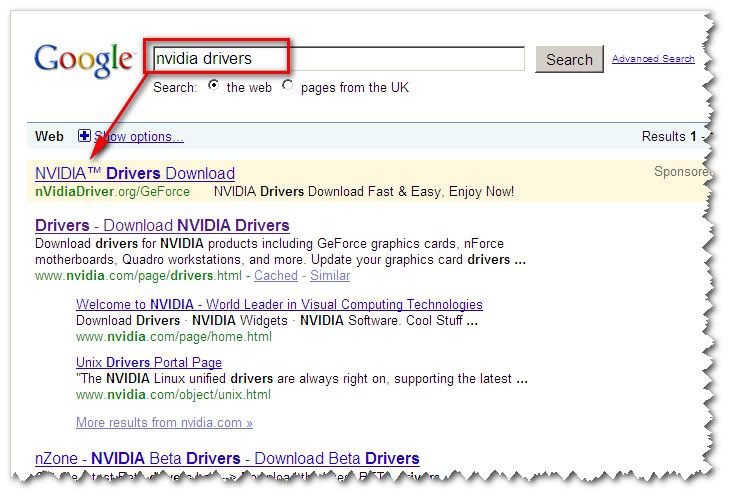
Task: Select "pages from the UK" radio button
Action: tap(288, 86)
